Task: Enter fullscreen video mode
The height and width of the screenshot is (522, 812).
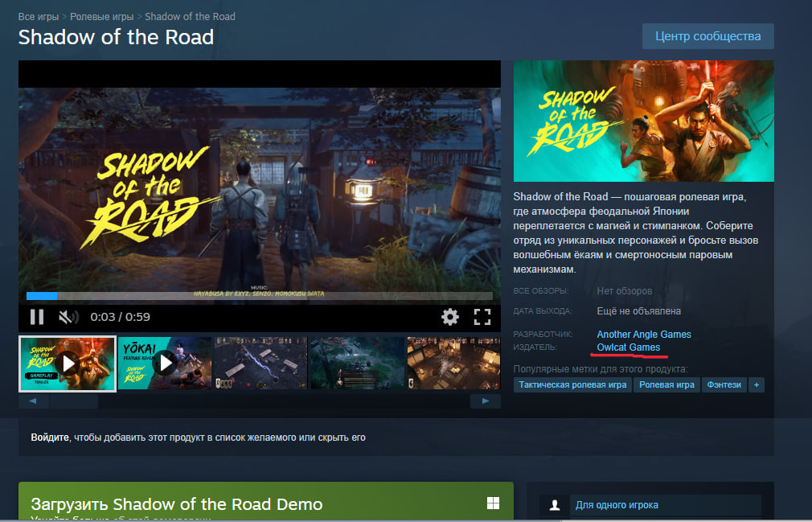Action: [x=482, y=317]
